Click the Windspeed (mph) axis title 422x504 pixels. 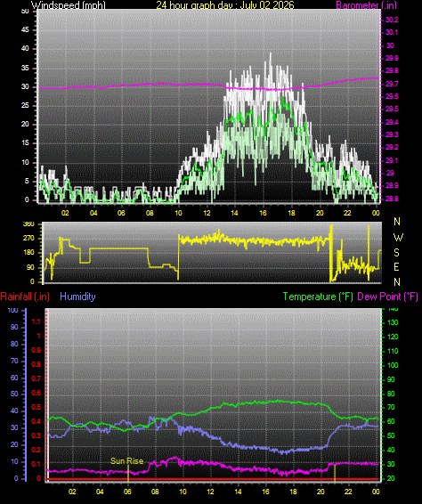coord(68,4)
